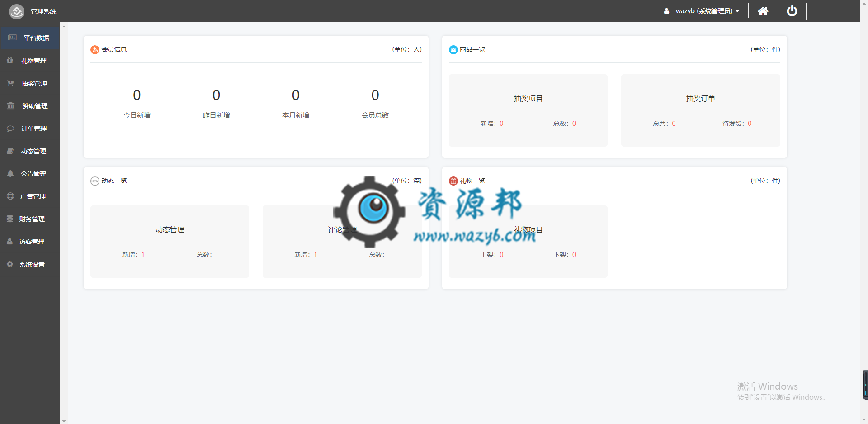Viewport: 868px width, 424px height.
Task: Open 财务管理 sidebar entry
Action: tap(30, 219)
